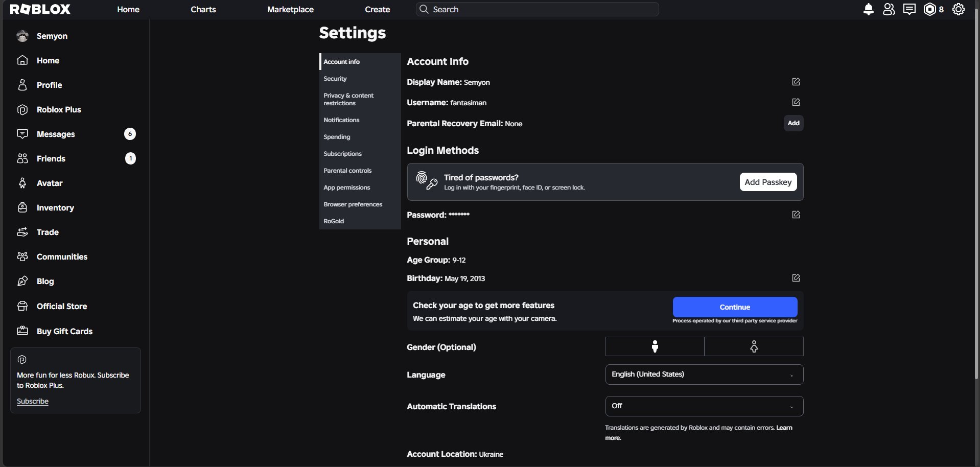Open the chat messages icon in top bar

pyautogui.click(x=909, y=9)
